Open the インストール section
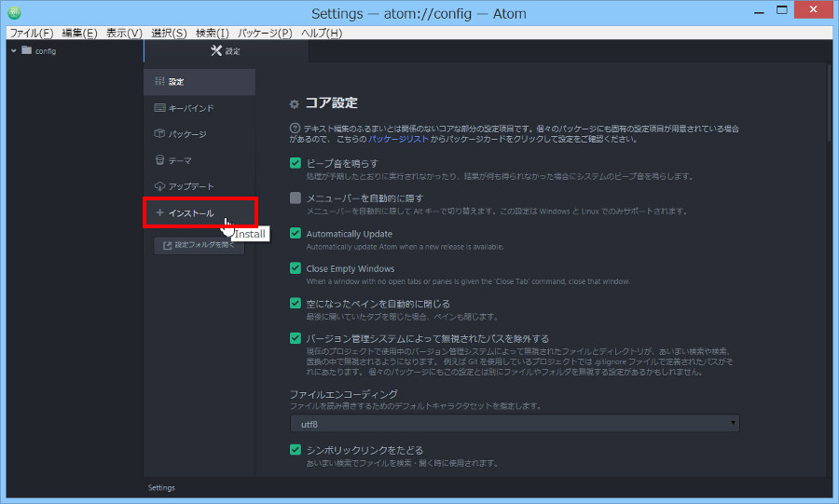The image size is (839, 504). [199, 212]
